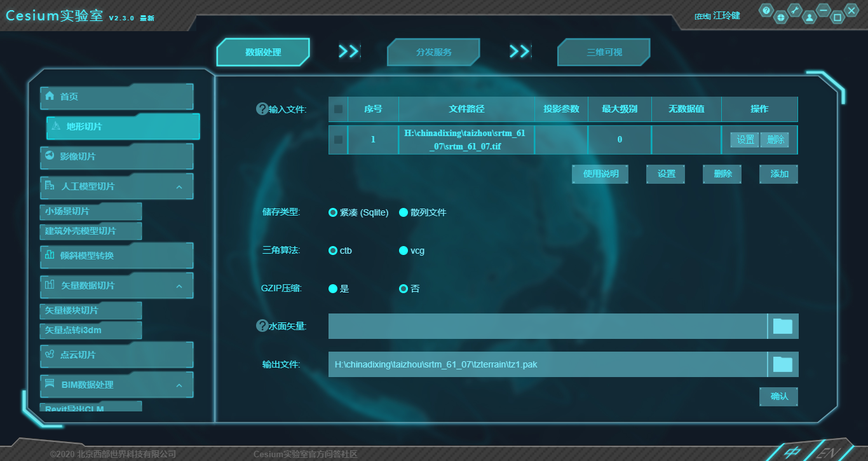The height and width of the screenshot is (461, 868).
Task: Click the 最大级别 cell showing 0
Action: click(x=620, y=140)
